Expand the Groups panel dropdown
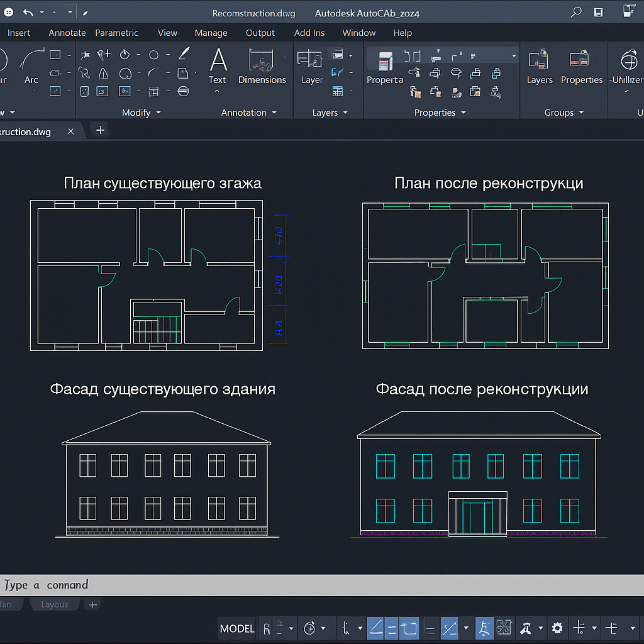 [581, 113]
